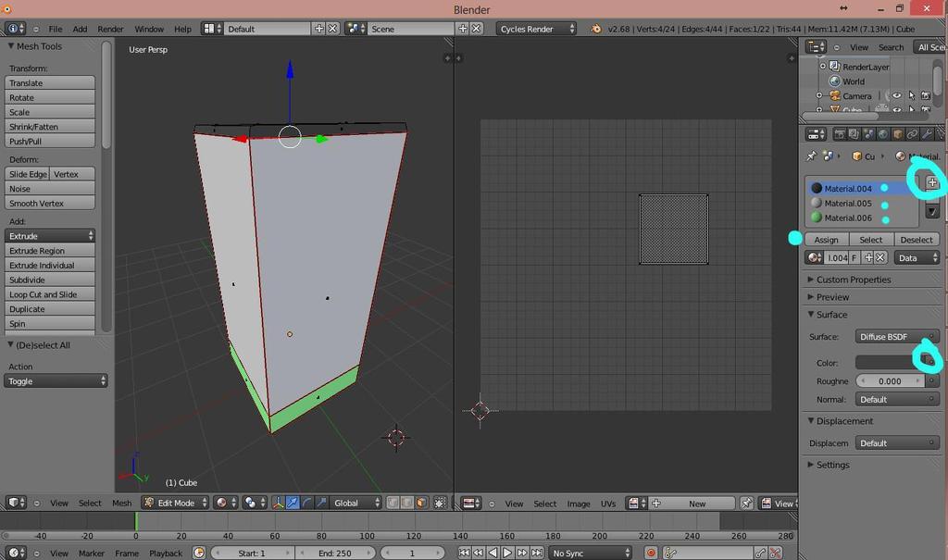Screen dimensions: 948x560
Task: Enable the scale manipulator
Action: click(x=321, y=503)
